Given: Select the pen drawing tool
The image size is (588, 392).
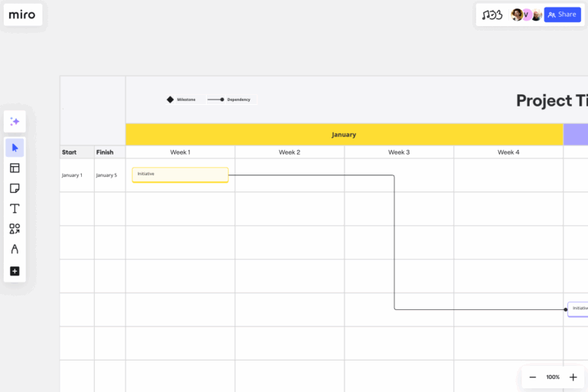Looking at the screenshot, I should (15, 249).
